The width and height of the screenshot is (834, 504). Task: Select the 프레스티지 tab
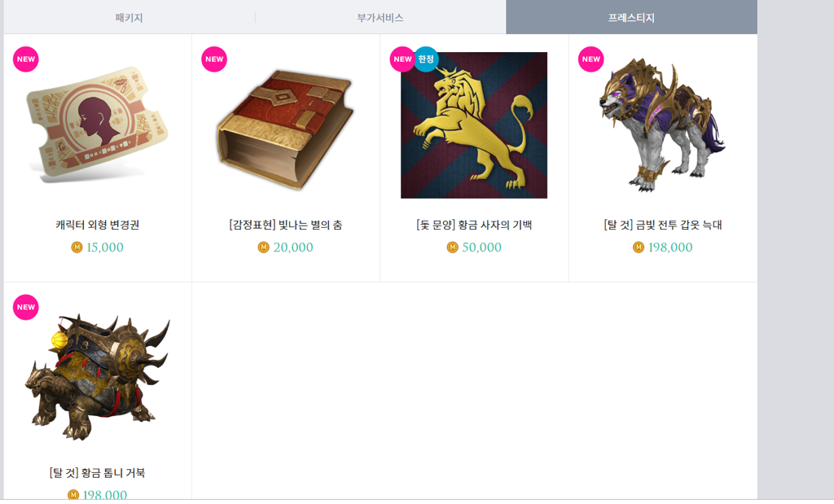tap(631, 17)
